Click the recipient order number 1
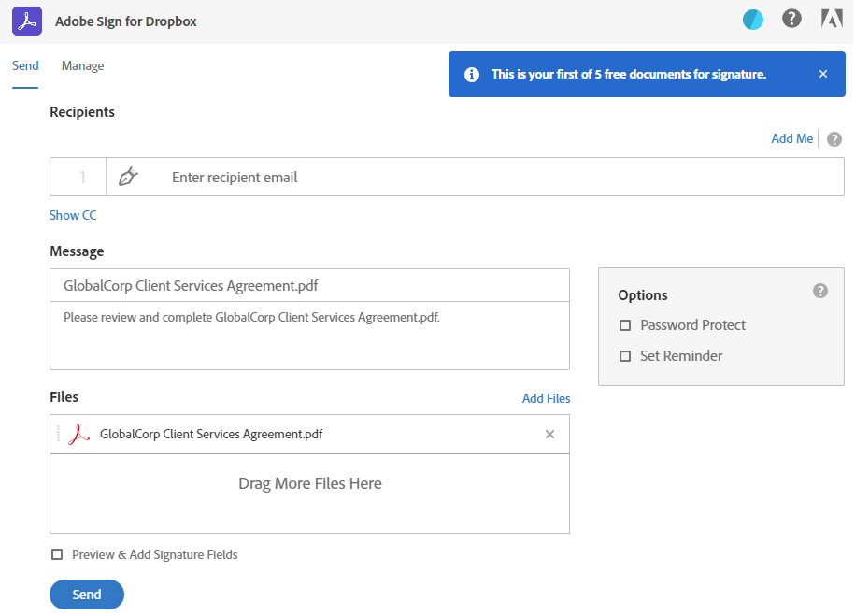This screenshot has width=855, height=616. click(82, 177)
